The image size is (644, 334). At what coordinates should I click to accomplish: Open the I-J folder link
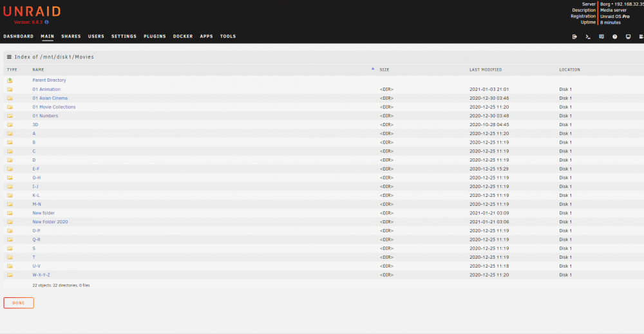[35, 186]
